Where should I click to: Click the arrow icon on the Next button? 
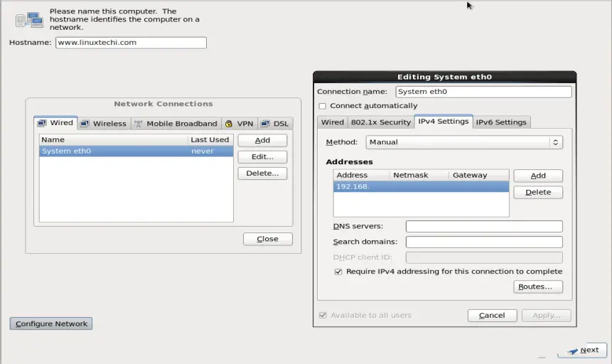click(573, 350)
